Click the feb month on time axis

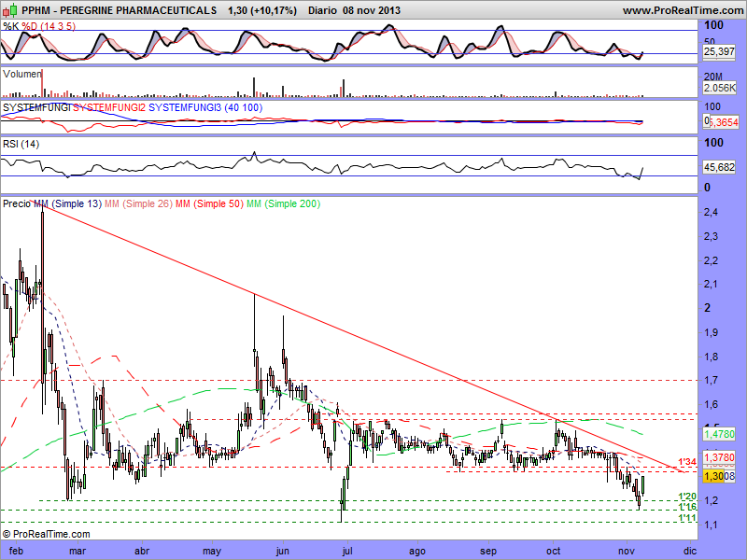pos(16,551)
